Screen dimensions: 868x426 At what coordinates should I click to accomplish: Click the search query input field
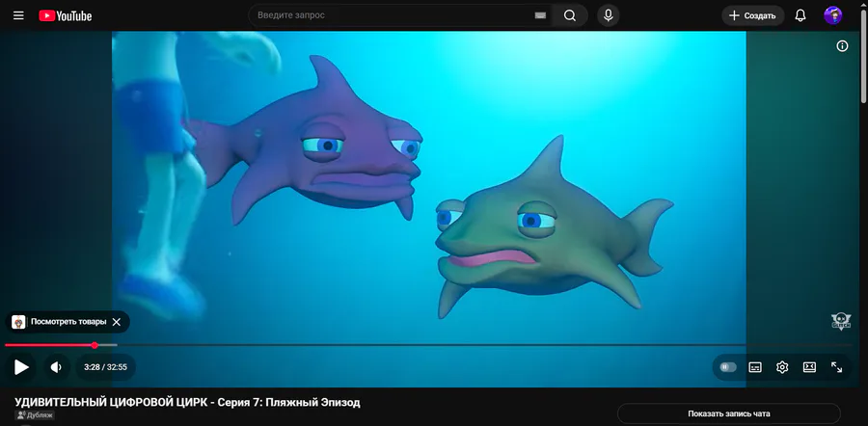pos(391,15)
